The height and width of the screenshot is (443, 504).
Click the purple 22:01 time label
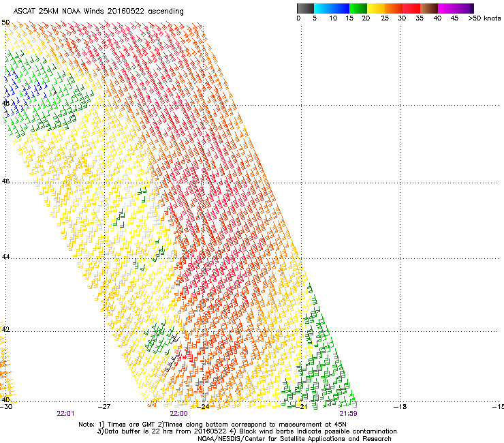65,414
